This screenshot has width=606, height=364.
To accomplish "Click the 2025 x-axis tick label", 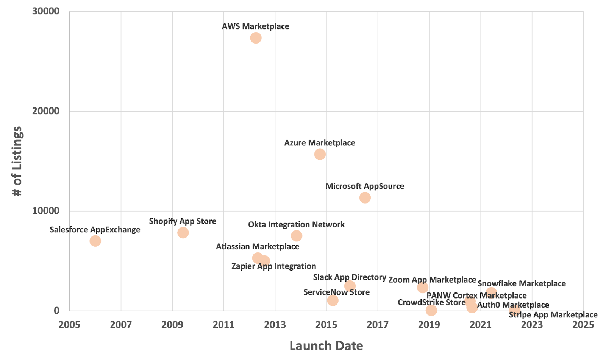I will click(x=583, y=325).
